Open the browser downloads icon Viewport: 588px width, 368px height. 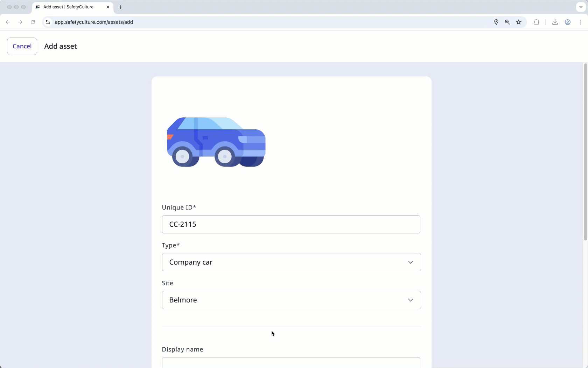[555, 22]
